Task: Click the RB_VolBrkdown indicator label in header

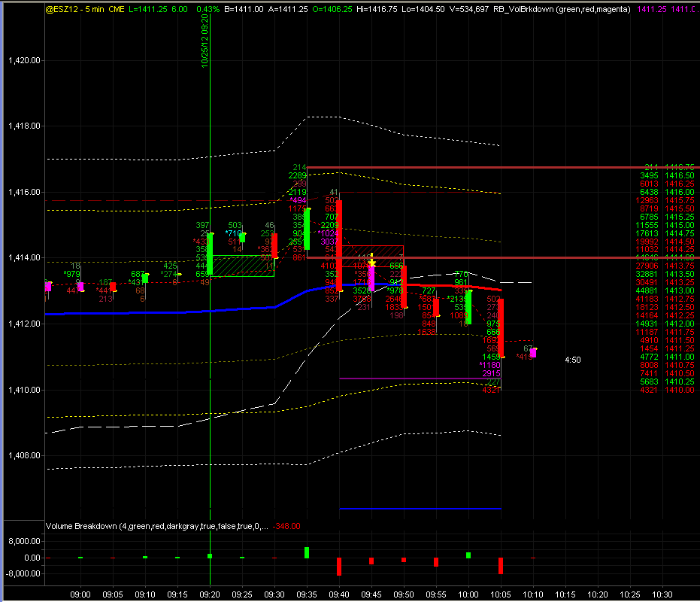Action: pyautogui.click(x=562, y=9)
